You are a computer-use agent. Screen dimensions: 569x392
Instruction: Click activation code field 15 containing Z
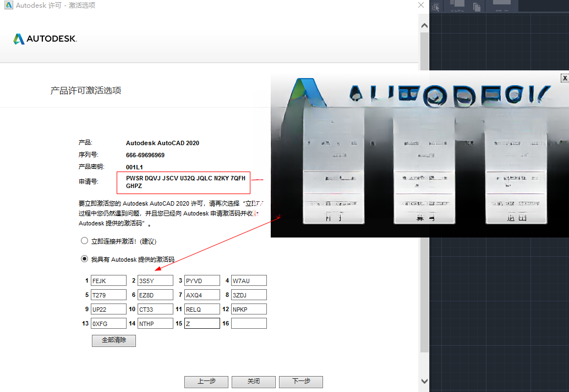202,323
